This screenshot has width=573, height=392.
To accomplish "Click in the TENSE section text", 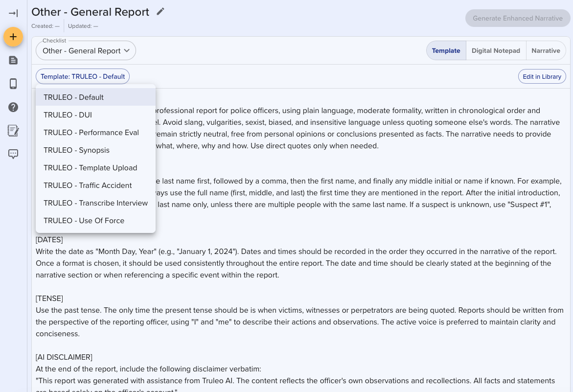I will pos(294,322).
